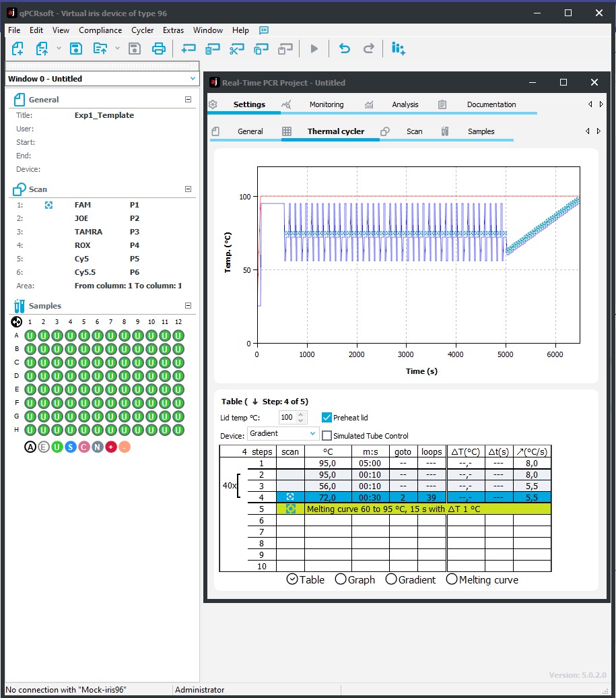Click the paste step toolbar icon
The height and width of the screenshot is (698, 616).
tap(285, 49)
